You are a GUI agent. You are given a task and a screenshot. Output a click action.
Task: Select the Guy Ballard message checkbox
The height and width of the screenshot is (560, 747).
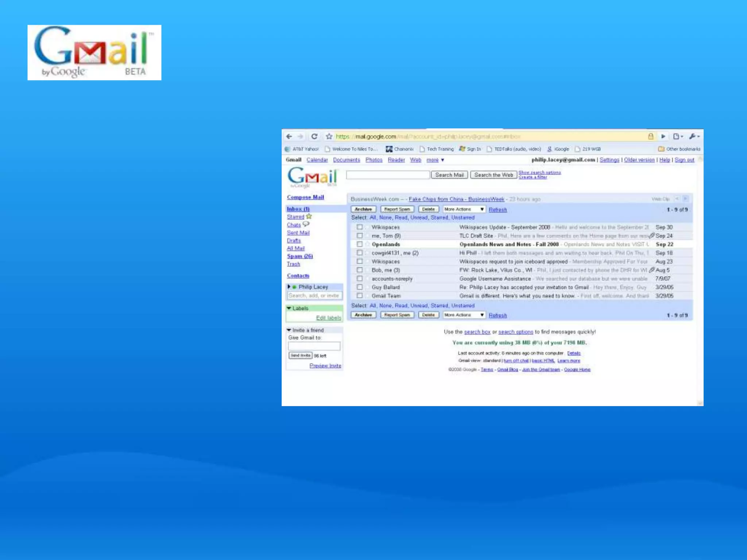[360, 287]
